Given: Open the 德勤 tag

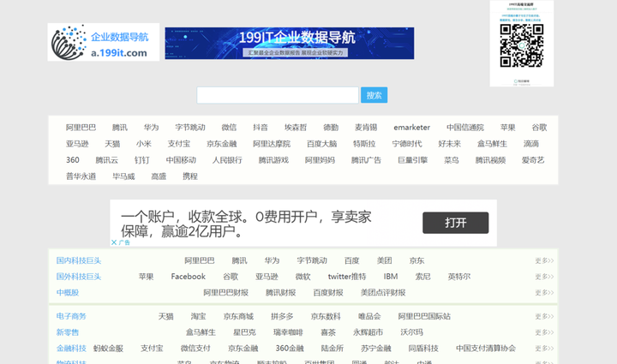Looking at the screenshot, I should [x=331, y=128].
